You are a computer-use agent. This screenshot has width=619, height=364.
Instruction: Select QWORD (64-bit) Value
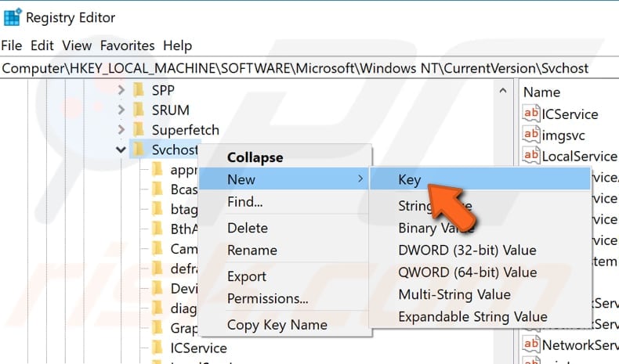pos(468,272)
